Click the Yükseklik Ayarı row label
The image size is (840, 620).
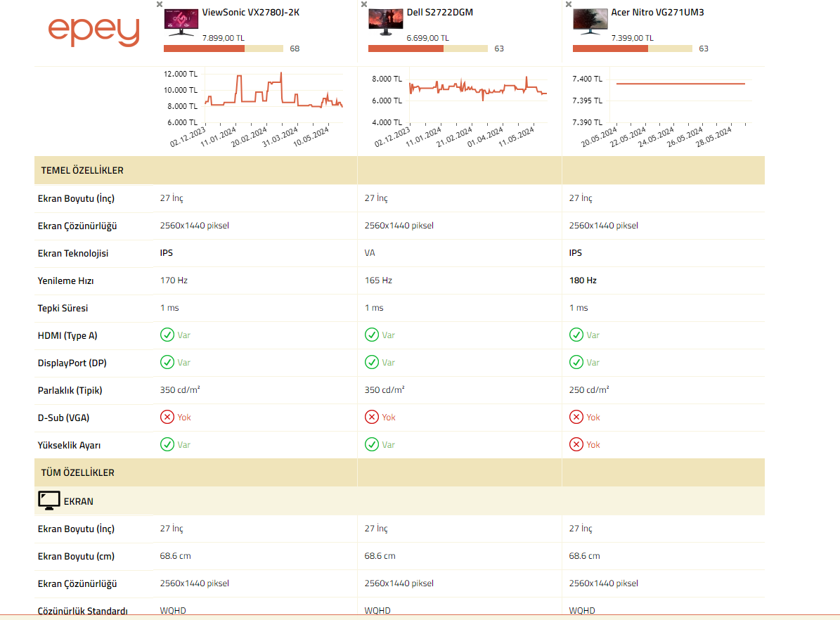coord(69,445)
